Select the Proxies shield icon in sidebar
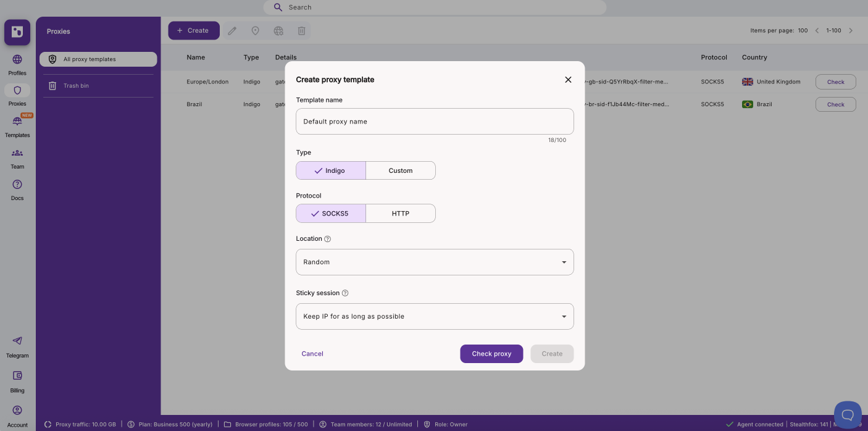Viewport: 868px width, 431px height. point(17,90)
